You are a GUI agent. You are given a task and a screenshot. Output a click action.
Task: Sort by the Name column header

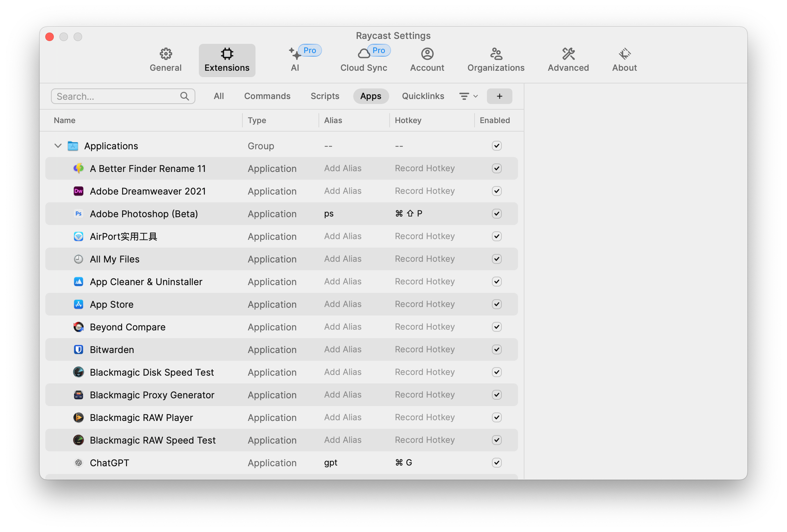(64, 120)
